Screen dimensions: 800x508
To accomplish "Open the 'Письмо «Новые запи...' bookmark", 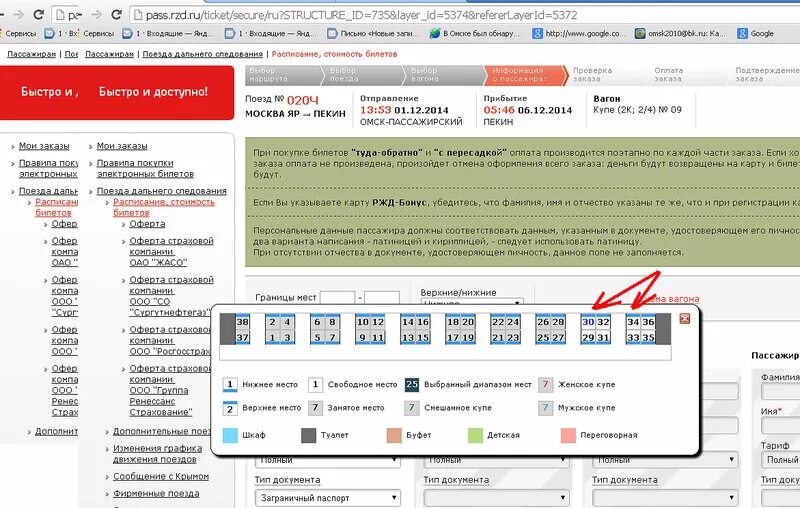I will [372, 34].
